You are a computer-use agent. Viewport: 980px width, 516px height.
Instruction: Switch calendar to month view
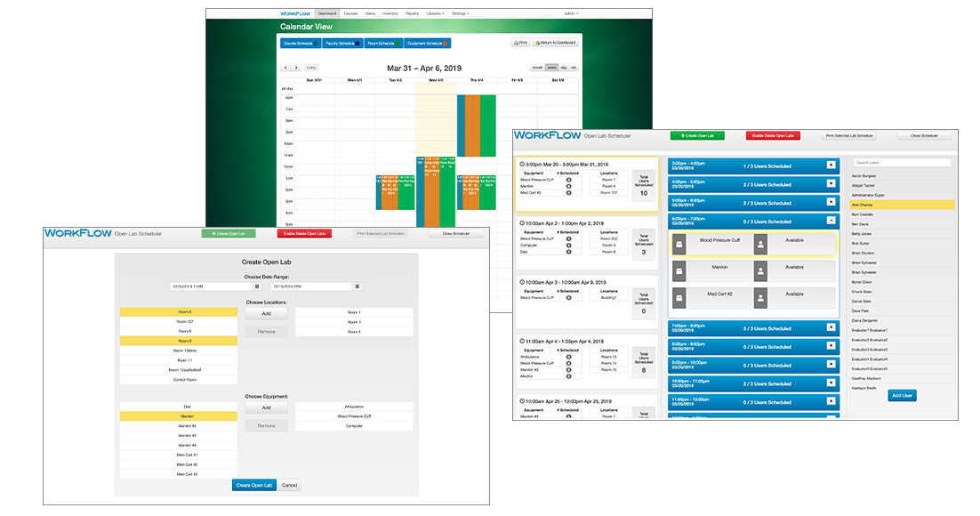click(537, 68)
